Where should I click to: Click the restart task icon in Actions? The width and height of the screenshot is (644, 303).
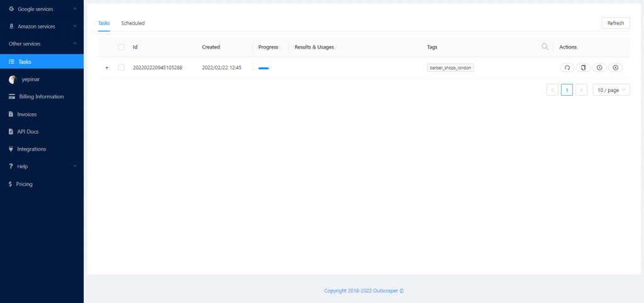coord(567,67)
